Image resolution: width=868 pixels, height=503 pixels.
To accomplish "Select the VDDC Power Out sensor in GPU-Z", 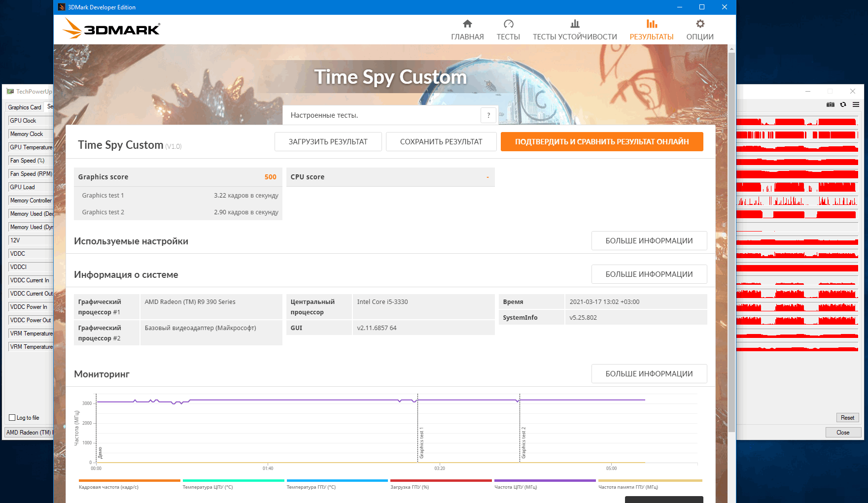I will coord(31,320).
